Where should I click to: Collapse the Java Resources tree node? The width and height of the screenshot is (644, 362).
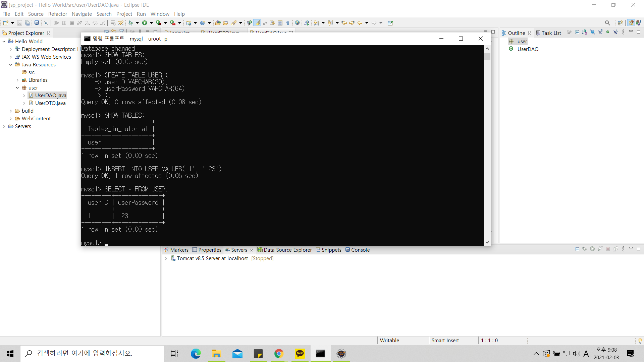(11, 65)
